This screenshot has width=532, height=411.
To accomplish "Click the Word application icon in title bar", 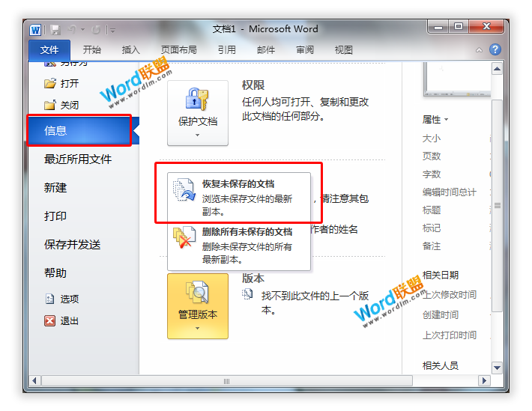I will [35, 30].
